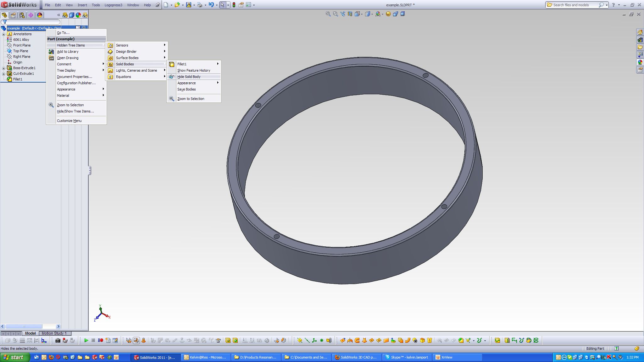
Task: Select 6061 Alloy material in tree
Action: point(21,40)
